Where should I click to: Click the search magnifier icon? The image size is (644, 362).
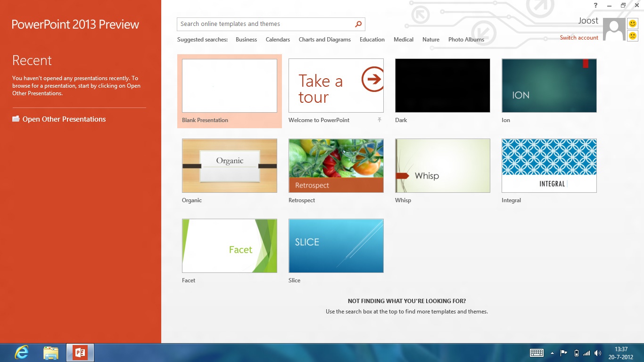point(358,24)
